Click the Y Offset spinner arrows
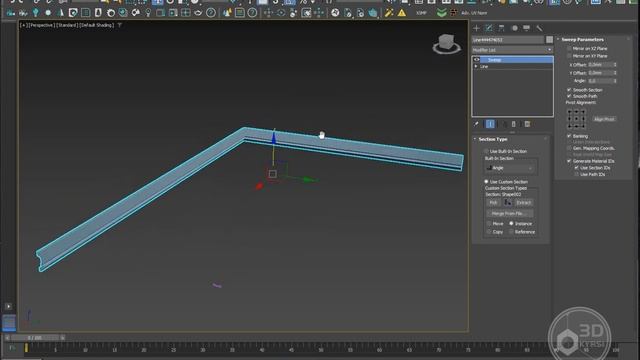640x360 pixels. click(x=615, y=73)
